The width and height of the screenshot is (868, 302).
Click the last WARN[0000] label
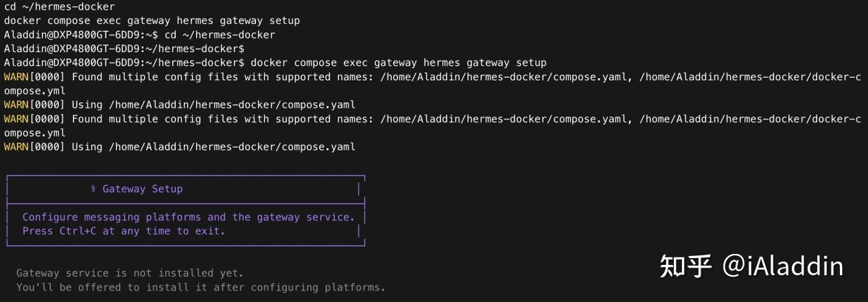[x=34, y=146]
